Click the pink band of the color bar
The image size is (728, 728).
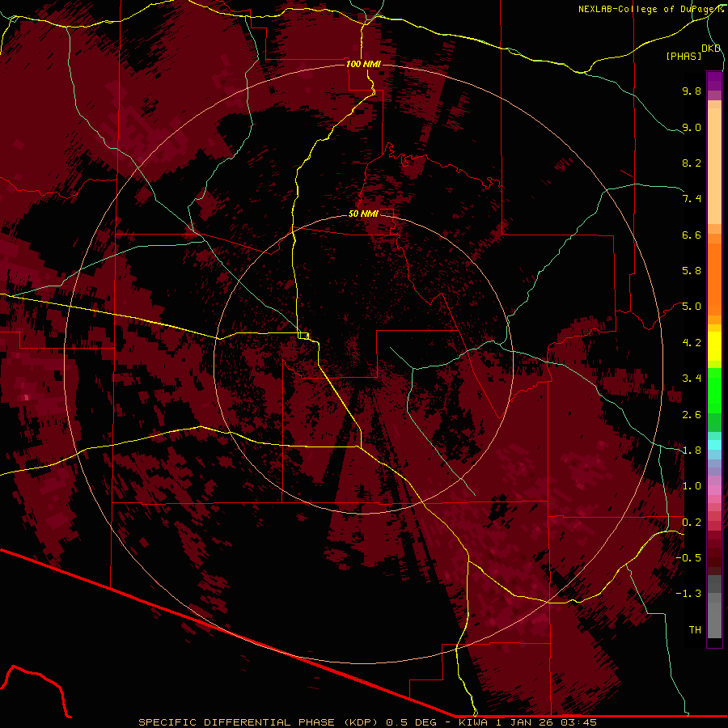[x=714, y=490]
